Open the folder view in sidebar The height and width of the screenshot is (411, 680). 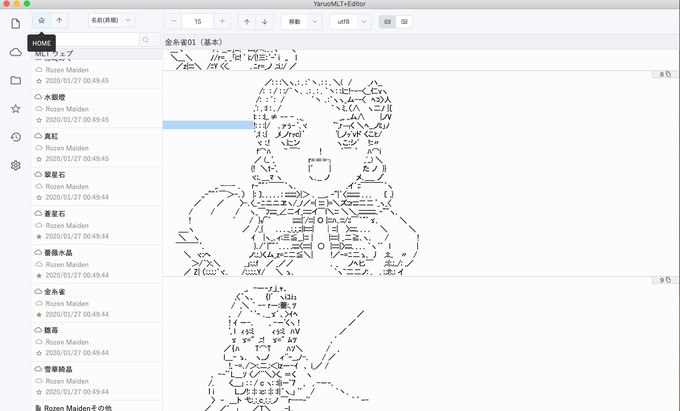(x=16, y=80)
